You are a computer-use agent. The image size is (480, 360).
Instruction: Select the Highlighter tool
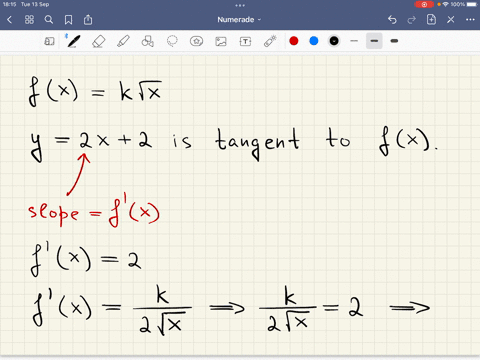pyautogui.click(x=123, y=41)
